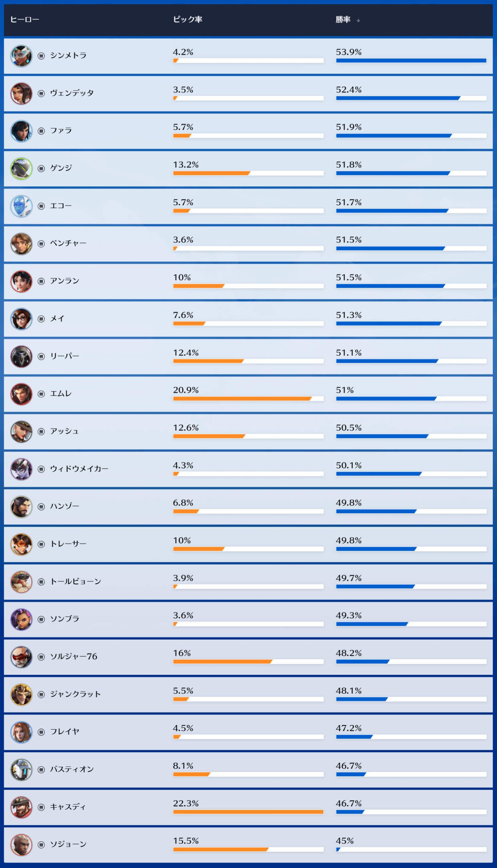The height and width of the screenshot is (868, 497).
Task: Open the ヴェンデッタ hero name link
Action: (x=72, y=93)
